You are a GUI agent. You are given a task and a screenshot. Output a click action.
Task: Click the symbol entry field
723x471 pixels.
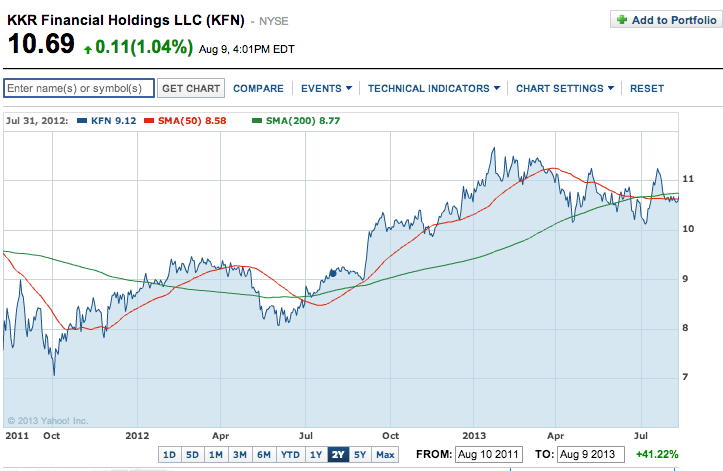coord(79,88)
